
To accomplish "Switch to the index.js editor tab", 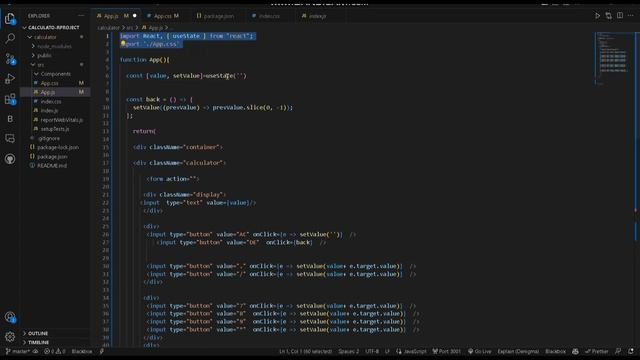I will coord(317,16).
